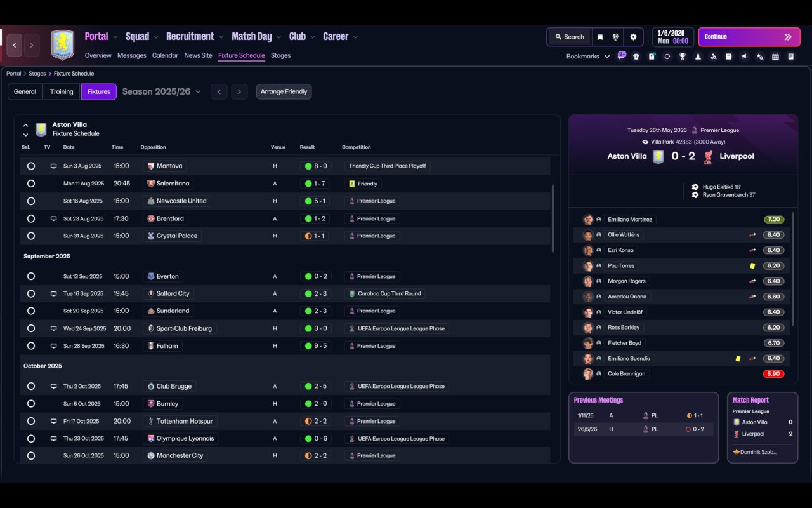Click the TV icon on the Mantova row
Viewport: 812px width, 508px height.
click(54, 166)
